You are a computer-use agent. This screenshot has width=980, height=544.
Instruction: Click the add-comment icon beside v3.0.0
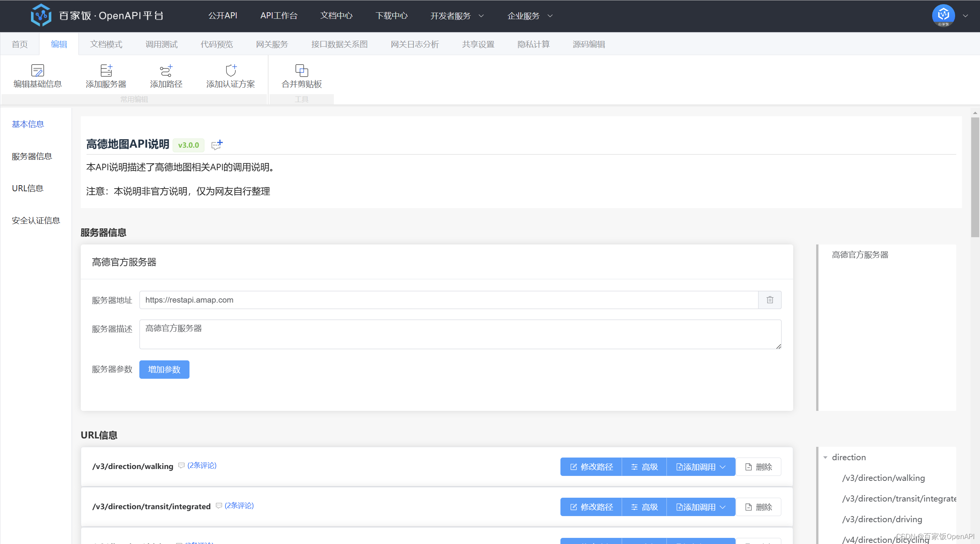click(x=217, y=145)
